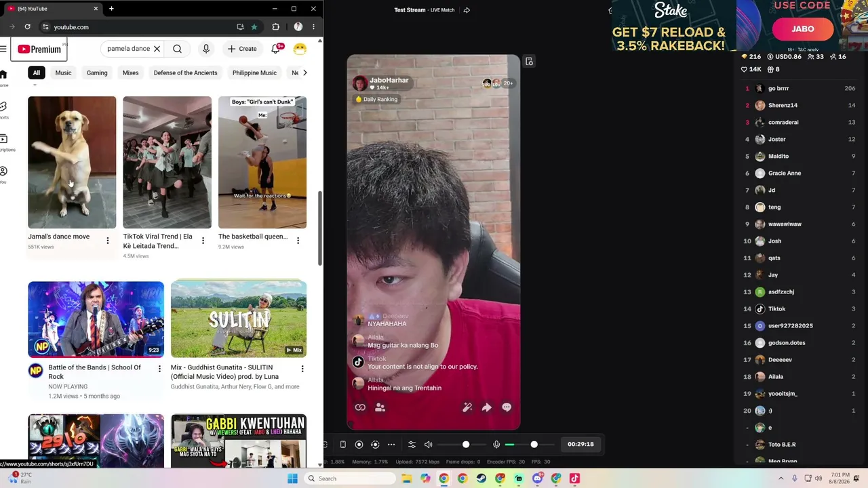Click the Chrome address bar URL

(71, 27)
